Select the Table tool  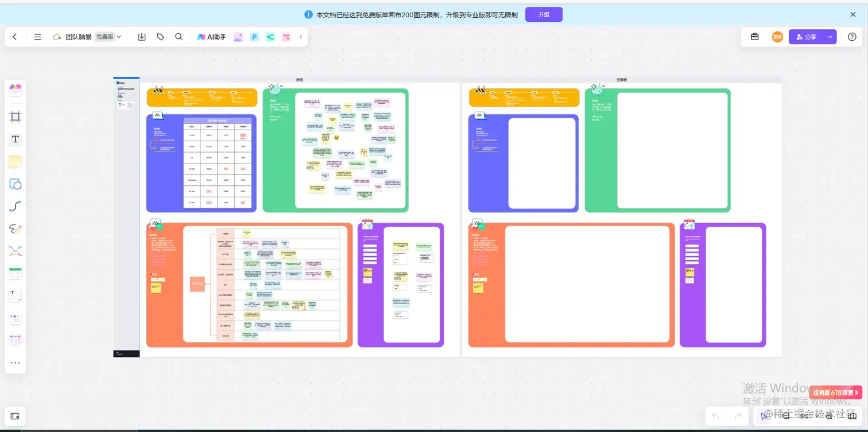15,274
